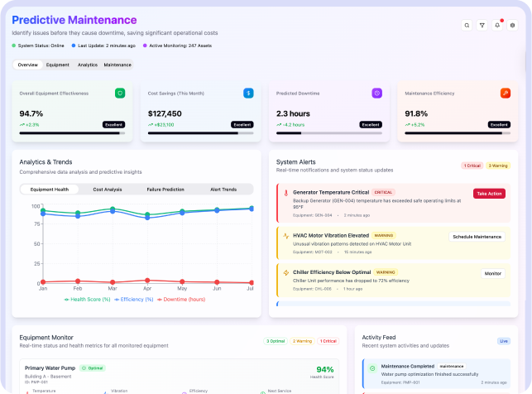Image resolution: width=532 pixels, height=394 pixels.
Task: Click the Schedule Maintenance button
Action: 476,237
